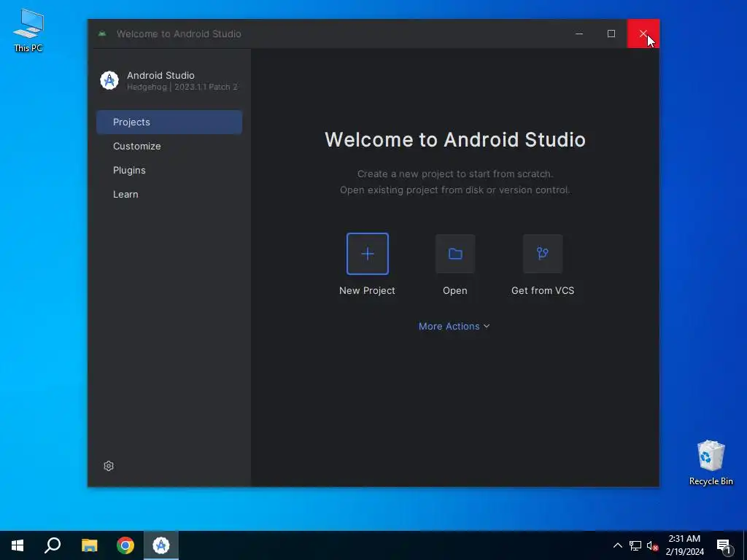The height and width of the screenshot is (560, 747).
Task: Click the Welcome to Android Studio heading
Action: coord(455,140)
